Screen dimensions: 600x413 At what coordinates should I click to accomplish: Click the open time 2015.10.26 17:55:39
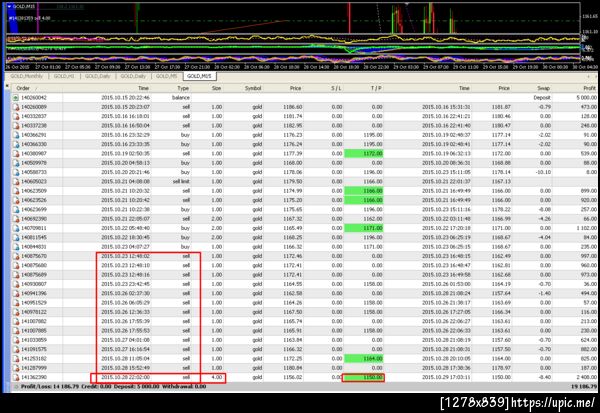point(126,322)
